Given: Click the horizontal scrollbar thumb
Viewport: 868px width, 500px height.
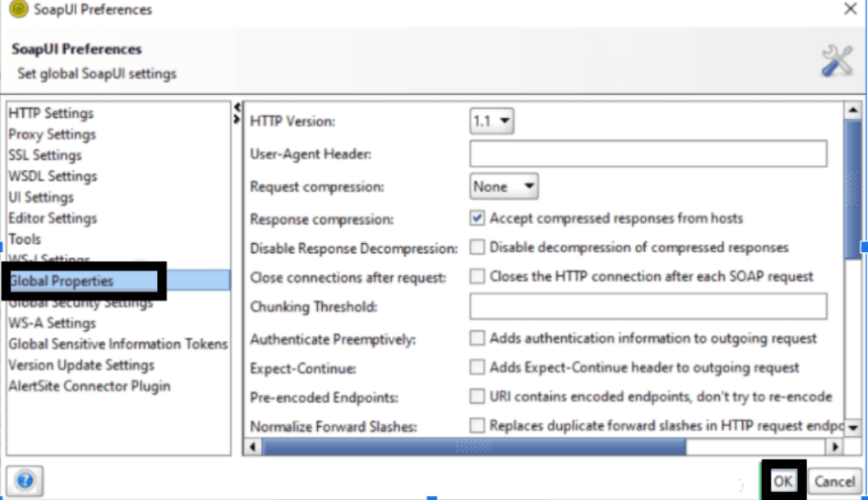Looking at the screenshot, I should tap(473, 447).
